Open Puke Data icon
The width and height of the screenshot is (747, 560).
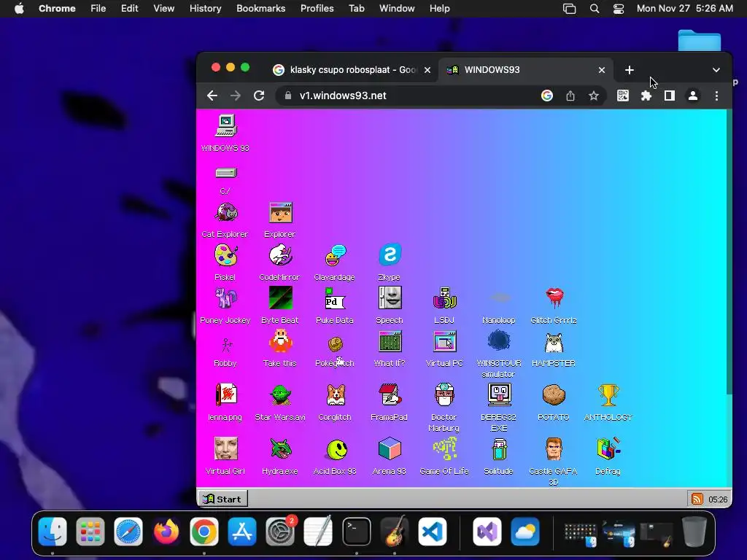(335, 298)
